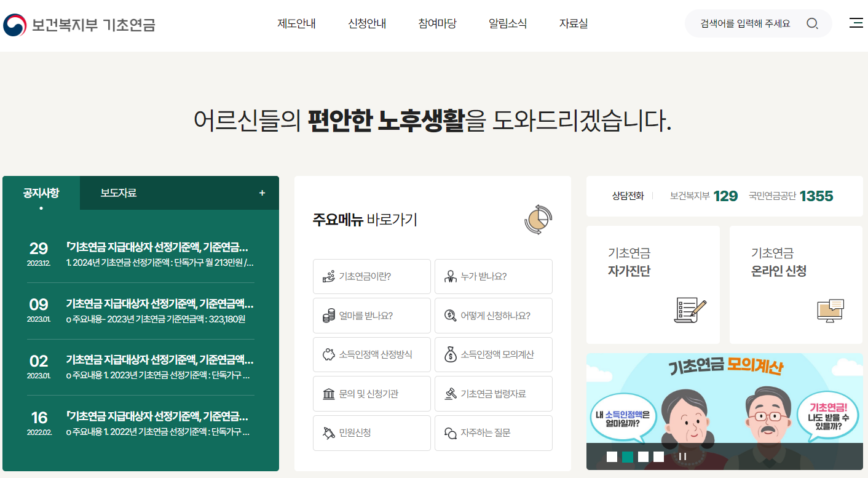Click the person icon of 누가 받나요?
This screenshot has width=868, height=478.
(x=450, y=276)
